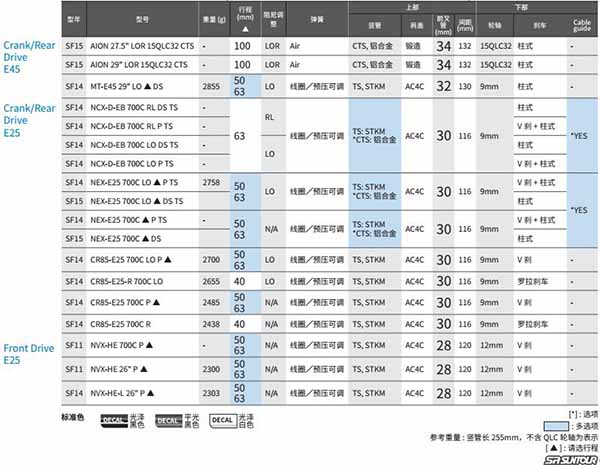600x465 pixels.
Task: Click the white triangle under 行程 (mm) header
Action: (245, 29)
